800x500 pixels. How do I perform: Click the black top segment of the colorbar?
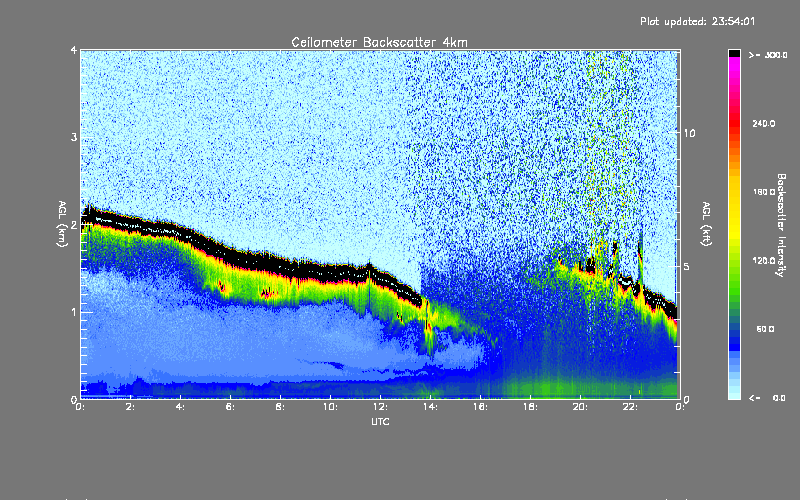(734, 53)
